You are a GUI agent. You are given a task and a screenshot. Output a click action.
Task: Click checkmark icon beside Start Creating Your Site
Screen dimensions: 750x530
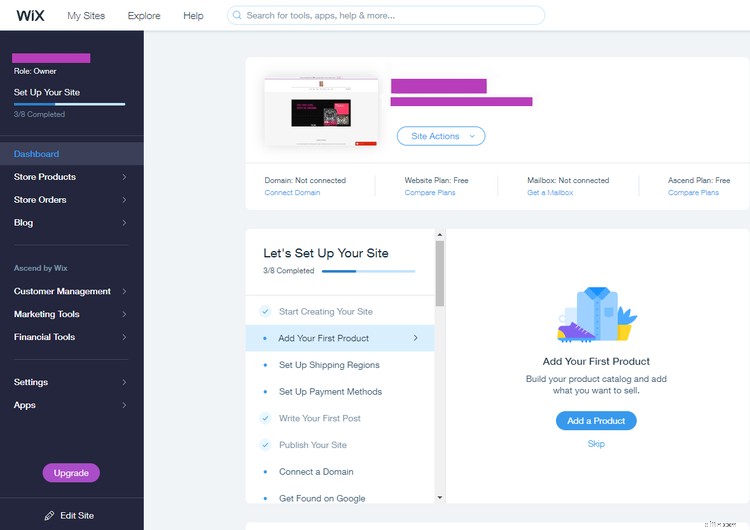tap(265, 312)
